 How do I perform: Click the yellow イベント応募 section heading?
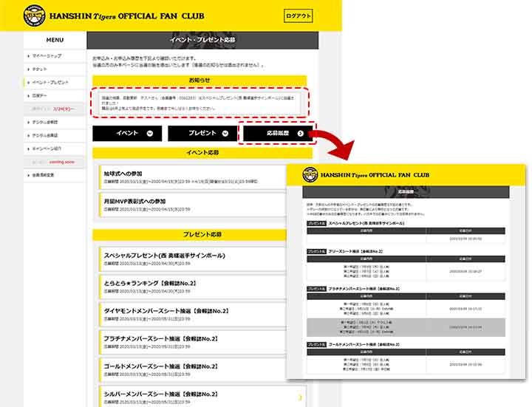point(202,153)
